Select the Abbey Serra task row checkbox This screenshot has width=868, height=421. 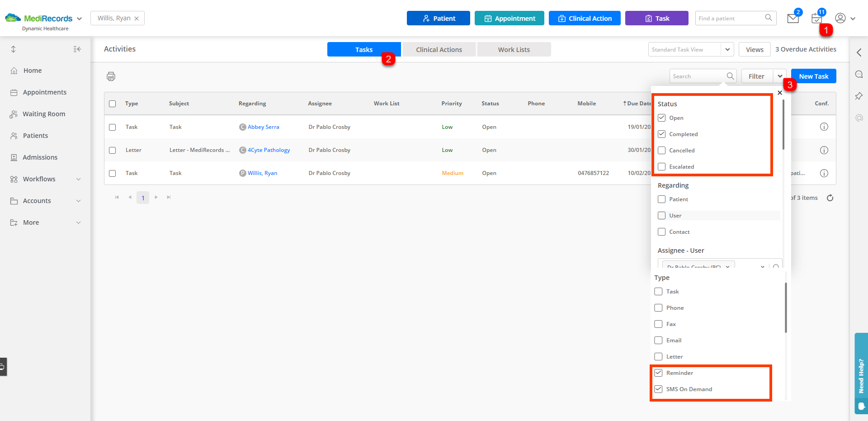pyautogui.click(x=112, y=127)
